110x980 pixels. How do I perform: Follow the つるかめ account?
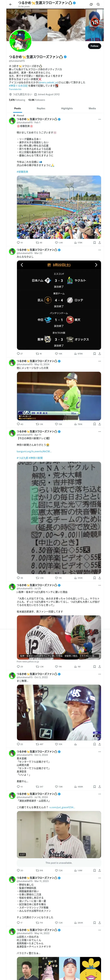[94, 46]
